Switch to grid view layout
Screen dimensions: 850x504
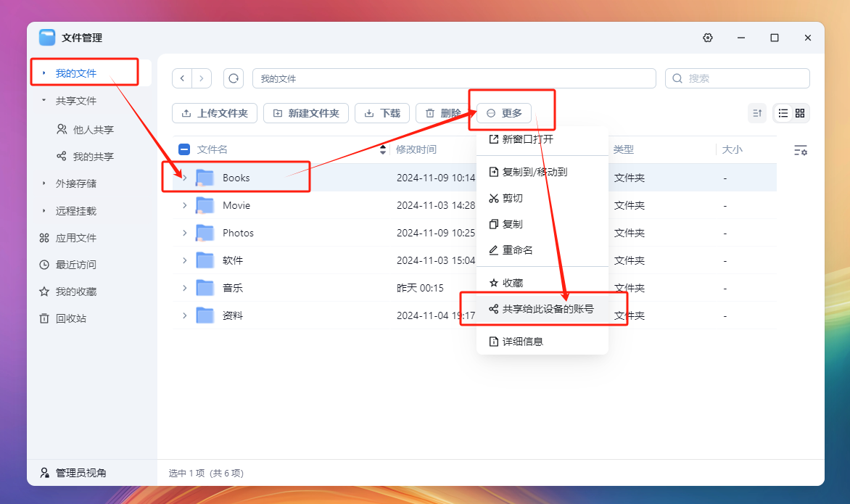tap(800, 113)
